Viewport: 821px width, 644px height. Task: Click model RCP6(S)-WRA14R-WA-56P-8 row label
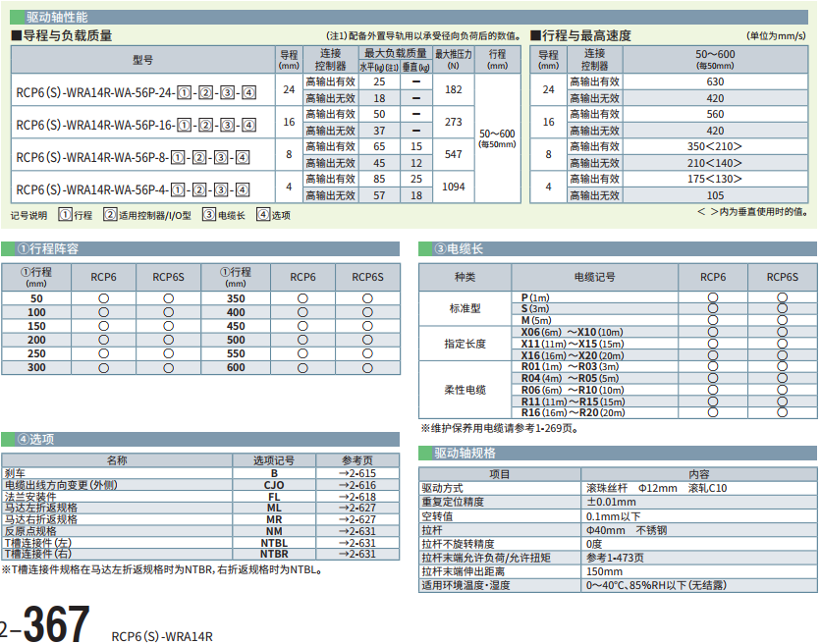tap(133, 157)
